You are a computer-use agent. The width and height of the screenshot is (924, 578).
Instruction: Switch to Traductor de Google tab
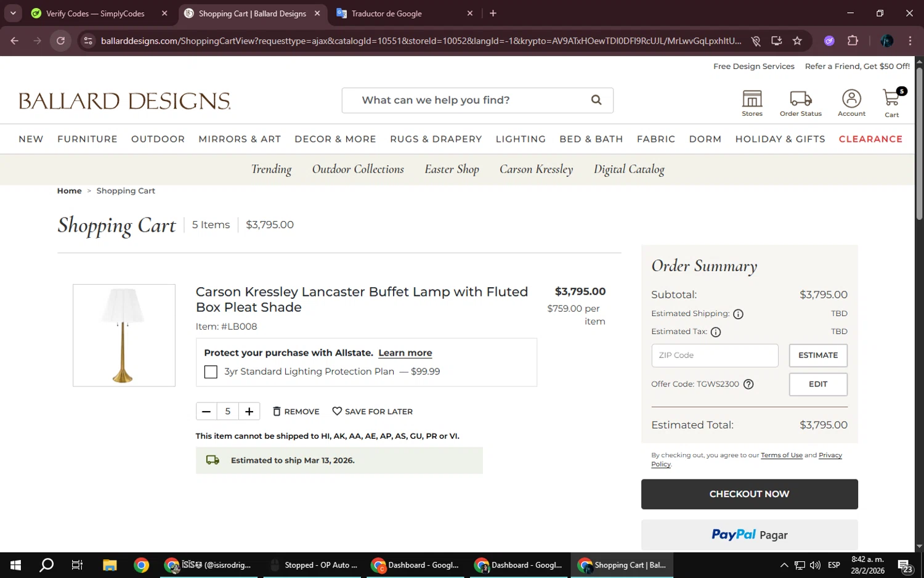[x=405, y=14]
